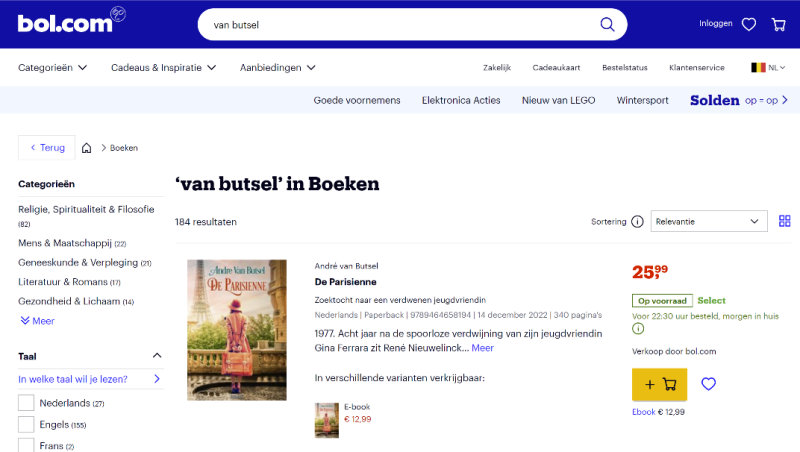Open the De Parisienne book title

345,282
